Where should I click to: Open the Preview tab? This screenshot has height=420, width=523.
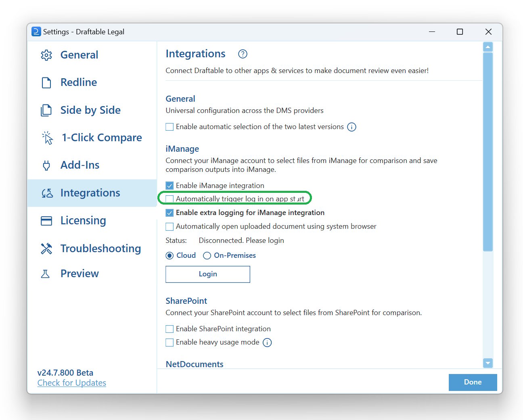92,274
